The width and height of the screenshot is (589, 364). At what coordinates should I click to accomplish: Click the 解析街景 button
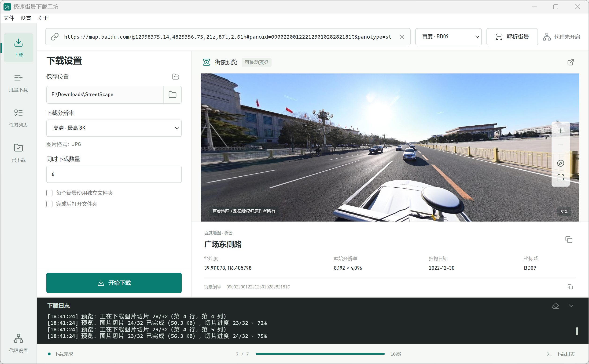[x=512, y=36]
